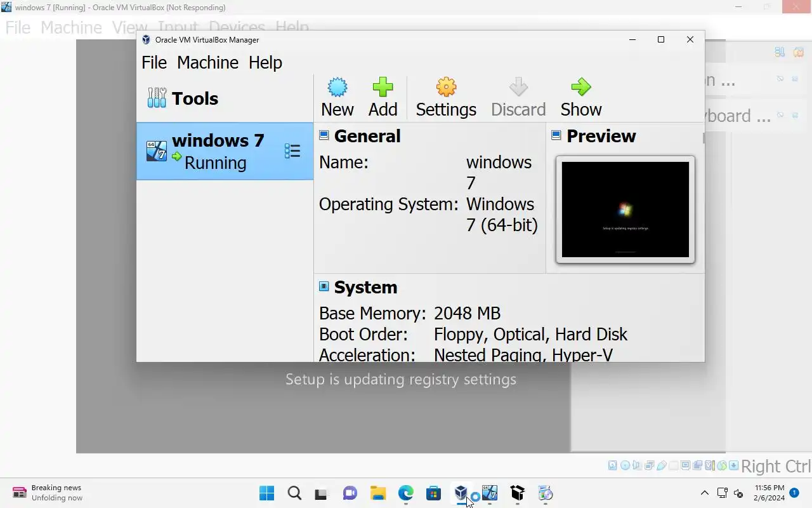Click the network indicator in the VM status bar
Viewport: 812px width, 508px height.
pos(649,465)
